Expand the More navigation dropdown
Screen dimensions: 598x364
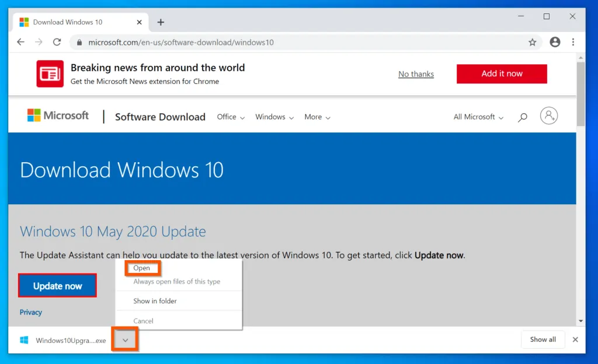coord(317,117)
